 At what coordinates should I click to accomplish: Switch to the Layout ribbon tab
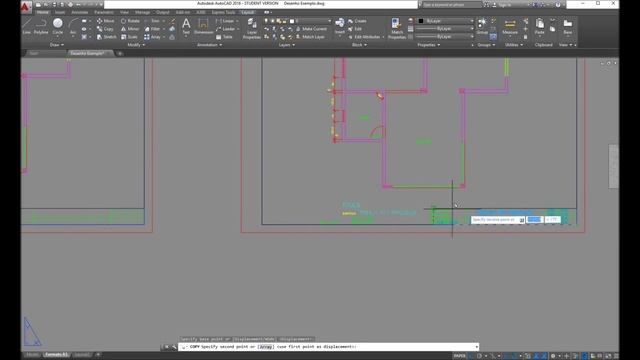(248, 12)
